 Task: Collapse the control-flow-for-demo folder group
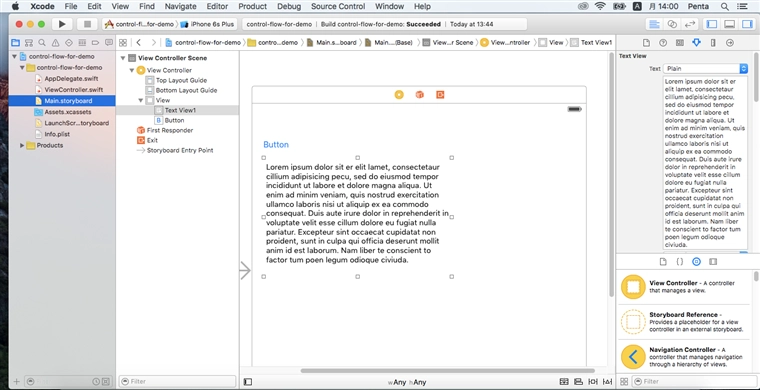22,67
